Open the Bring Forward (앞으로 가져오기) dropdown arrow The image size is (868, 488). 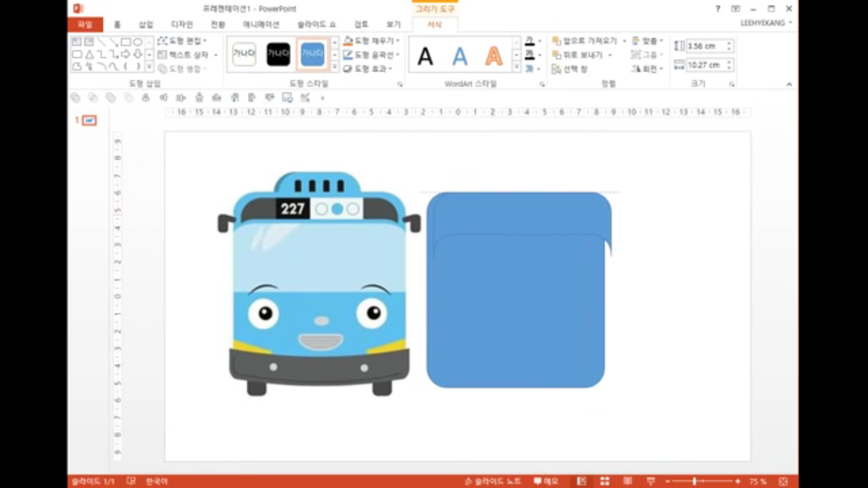pyautogui.click(x=625, y=41)
